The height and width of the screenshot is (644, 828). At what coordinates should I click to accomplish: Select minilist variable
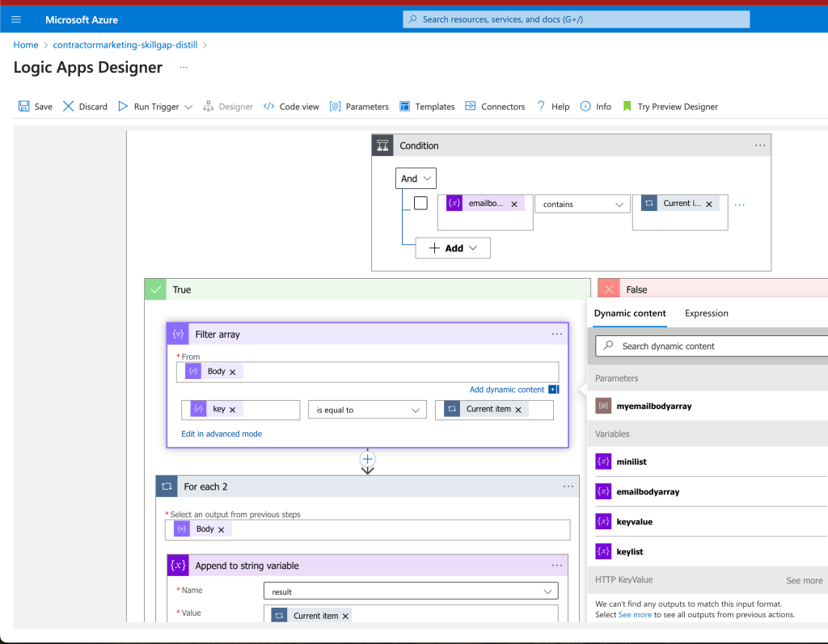[x=708, y=461]
